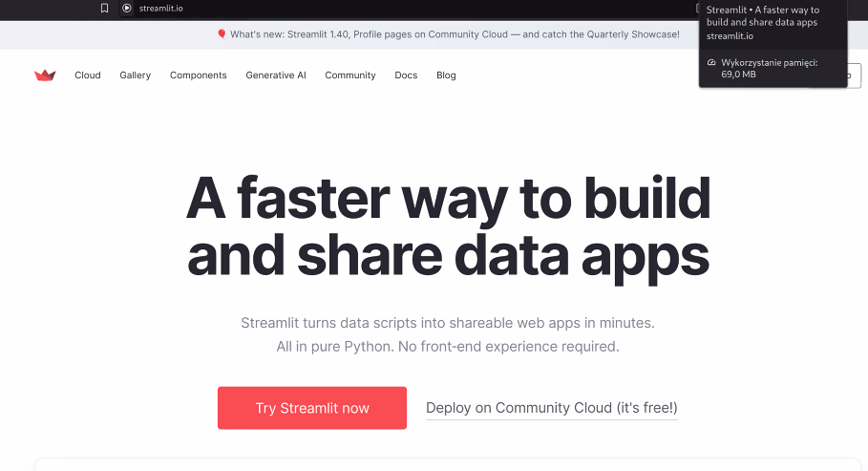Follow Deploy on Community Cloud link

(552, 408)
